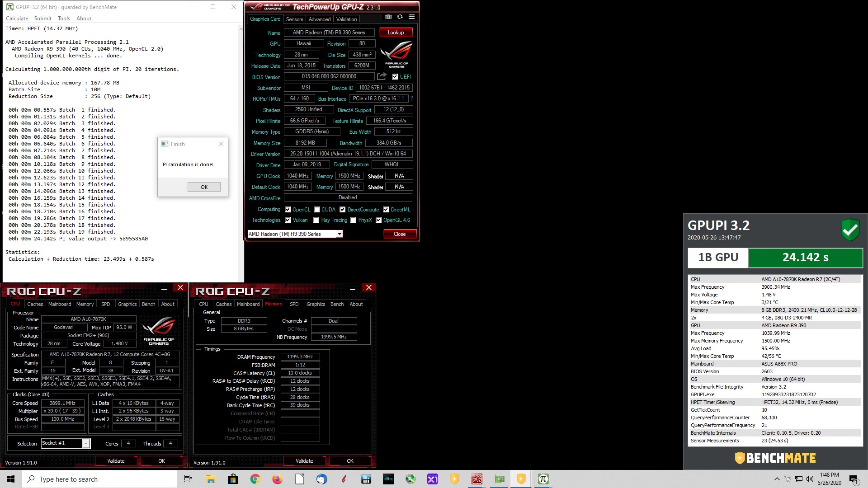Click 1B GPU label in BenchMate
The image size is (868, 488).
(x=718, y=258)
